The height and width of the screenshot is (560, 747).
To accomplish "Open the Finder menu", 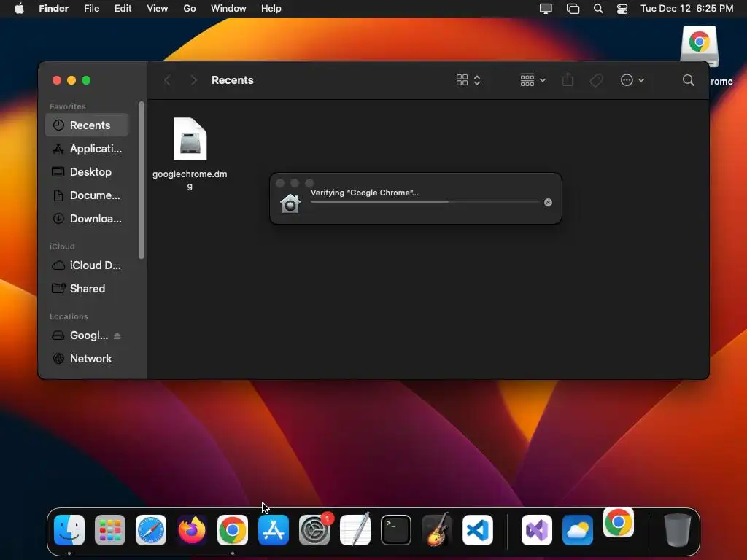I will [x=54, y=9].
